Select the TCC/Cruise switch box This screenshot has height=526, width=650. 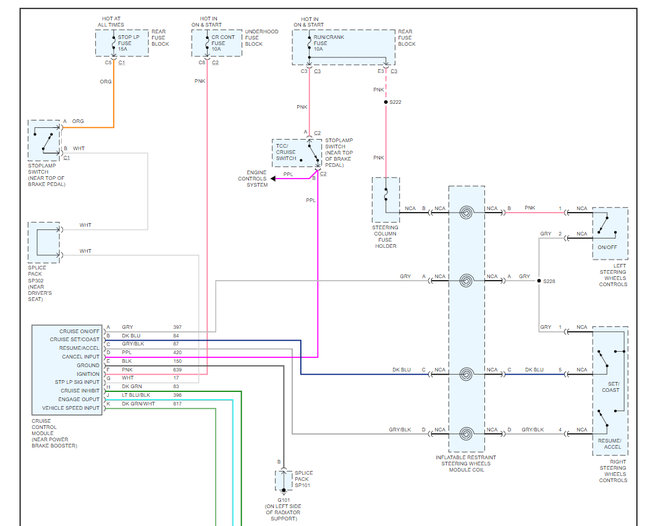coord(297,153)
